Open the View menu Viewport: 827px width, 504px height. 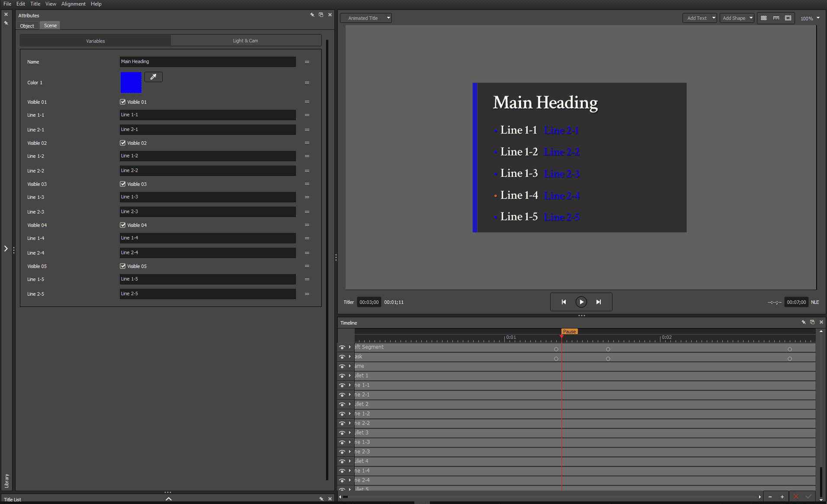pyautogui.click(x=51, y=4)
